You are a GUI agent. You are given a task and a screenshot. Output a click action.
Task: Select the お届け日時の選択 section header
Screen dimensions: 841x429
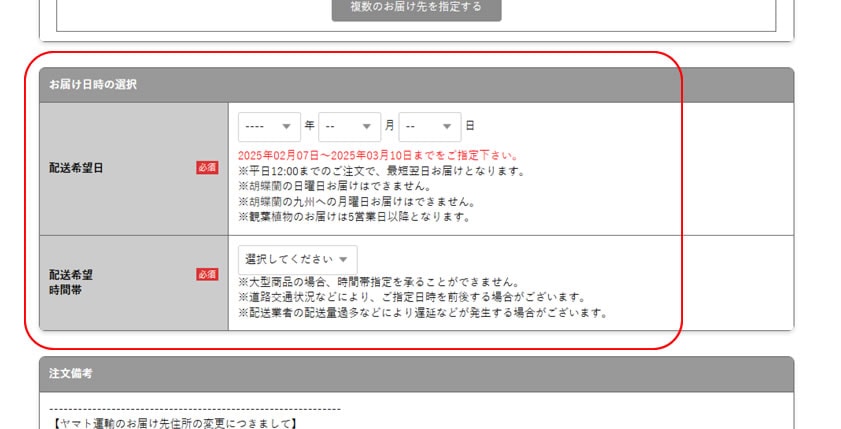coord(93,85)
